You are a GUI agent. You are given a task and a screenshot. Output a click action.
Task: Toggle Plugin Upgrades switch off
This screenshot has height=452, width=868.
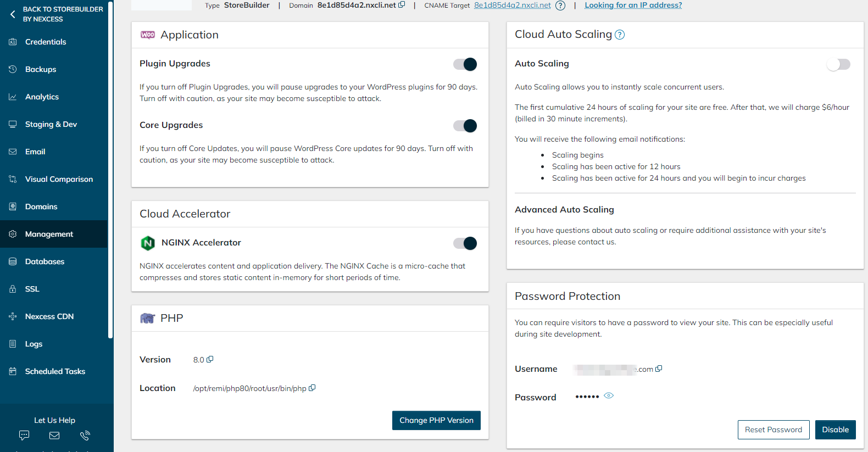tap(465, 64)
